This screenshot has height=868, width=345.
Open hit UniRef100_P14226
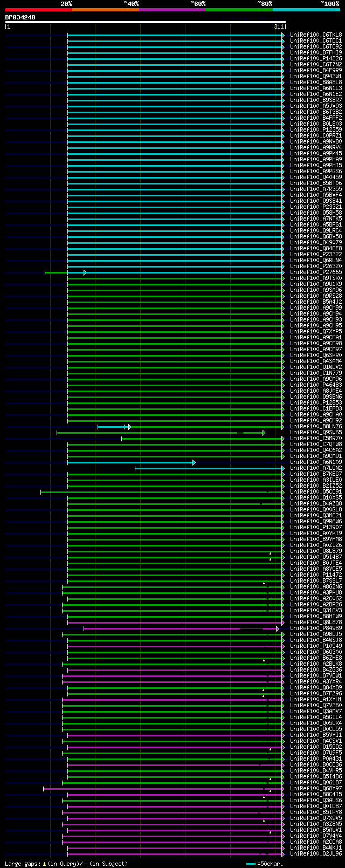pyautogui.click(x=316, y=58)
